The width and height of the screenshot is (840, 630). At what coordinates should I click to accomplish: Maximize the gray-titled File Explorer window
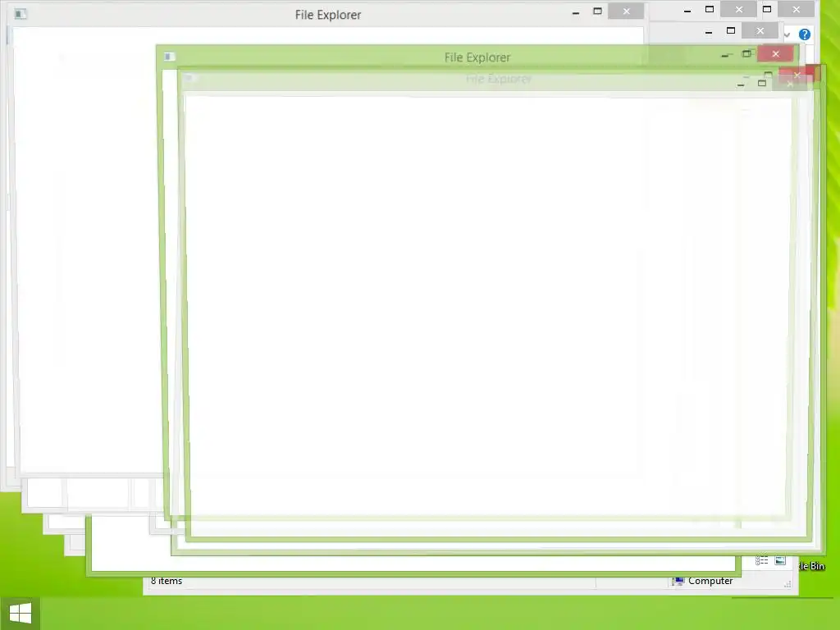[597, 11]
